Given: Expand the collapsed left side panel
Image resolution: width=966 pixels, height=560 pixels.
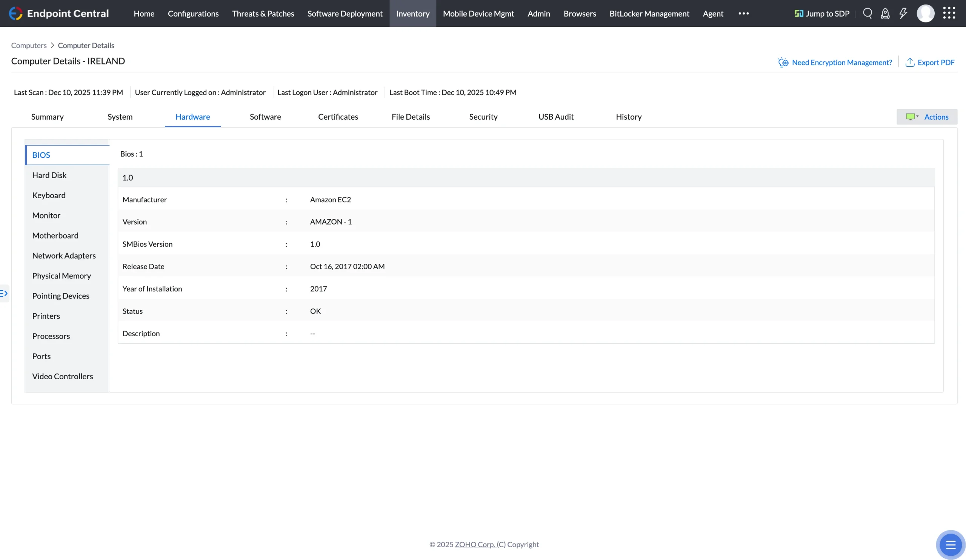Looking at the screenshot, I should tap(4, 293).
